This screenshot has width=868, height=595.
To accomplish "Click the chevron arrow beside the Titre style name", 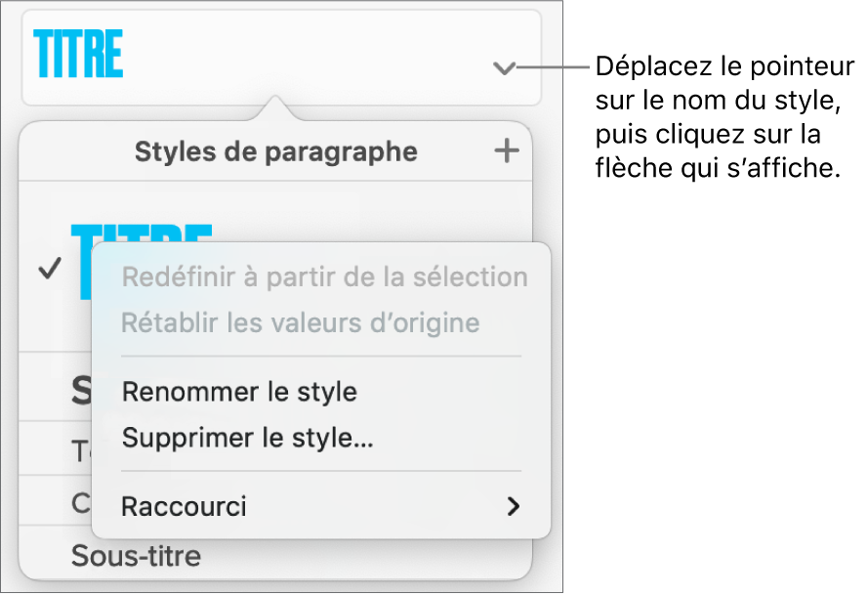I will (503, 68).
